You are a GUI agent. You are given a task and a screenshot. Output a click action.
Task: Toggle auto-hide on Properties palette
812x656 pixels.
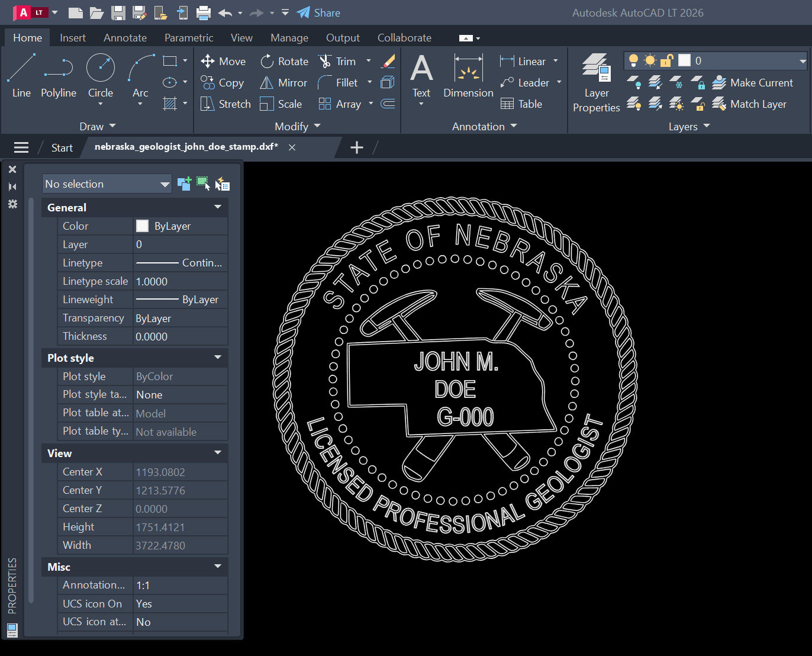point(12,186)
